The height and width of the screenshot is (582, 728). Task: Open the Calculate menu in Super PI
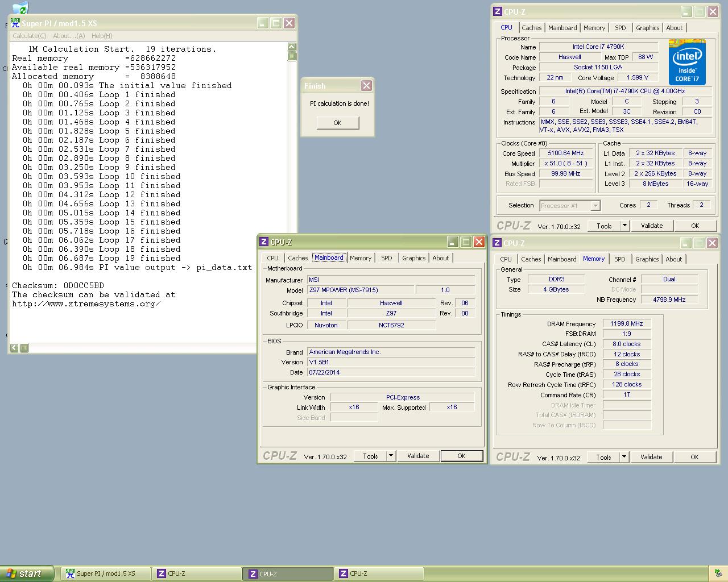[30, 36]
